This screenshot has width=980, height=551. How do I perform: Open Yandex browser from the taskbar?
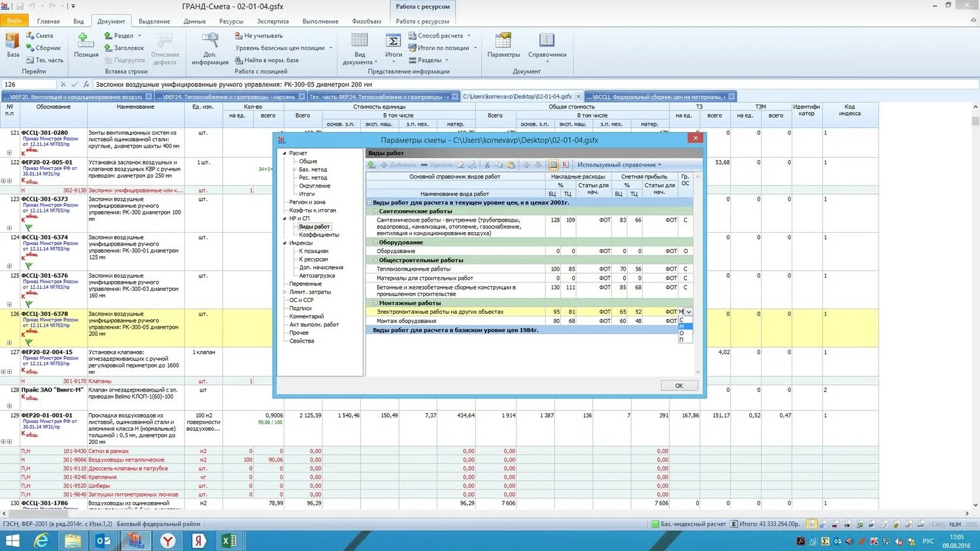pos(168,541)
